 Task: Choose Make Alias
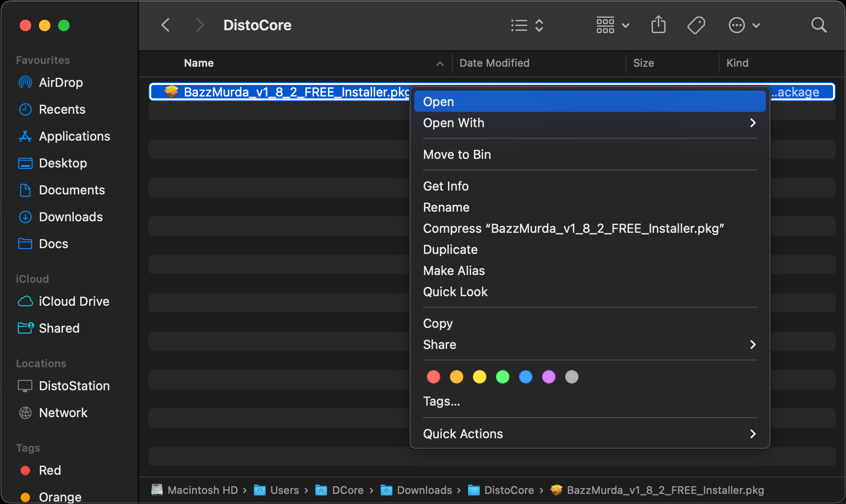[x=590, y=271]
